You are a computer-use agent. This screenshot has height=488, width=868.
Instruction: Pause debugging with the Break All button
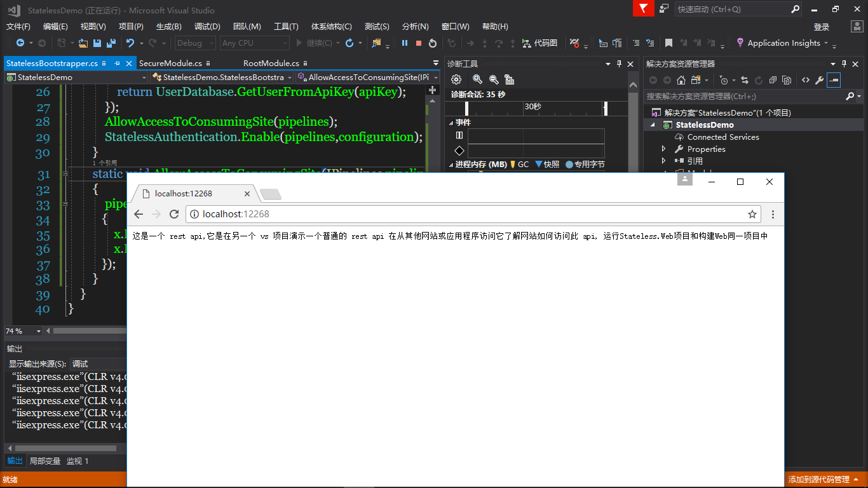[x=405, y=43]
